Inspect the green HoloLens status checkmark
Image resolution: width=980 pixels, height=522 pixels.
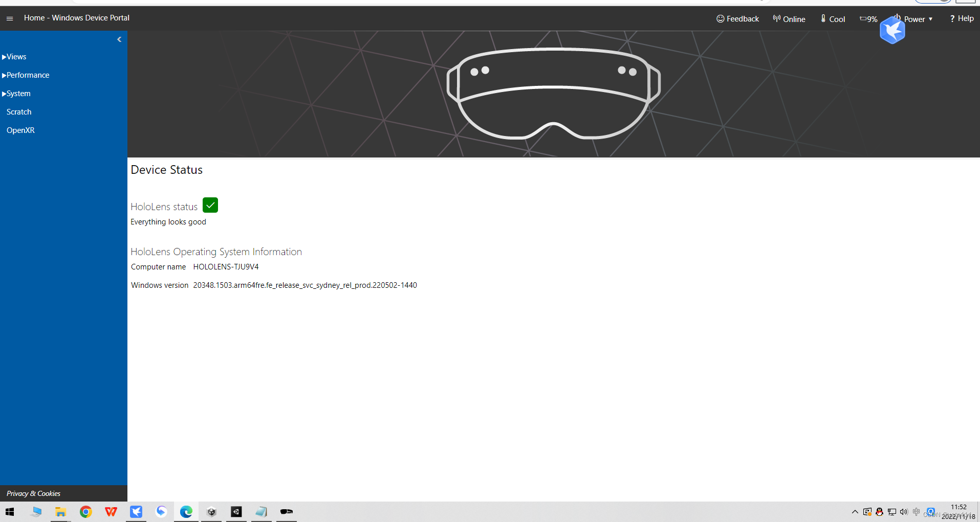210,205
